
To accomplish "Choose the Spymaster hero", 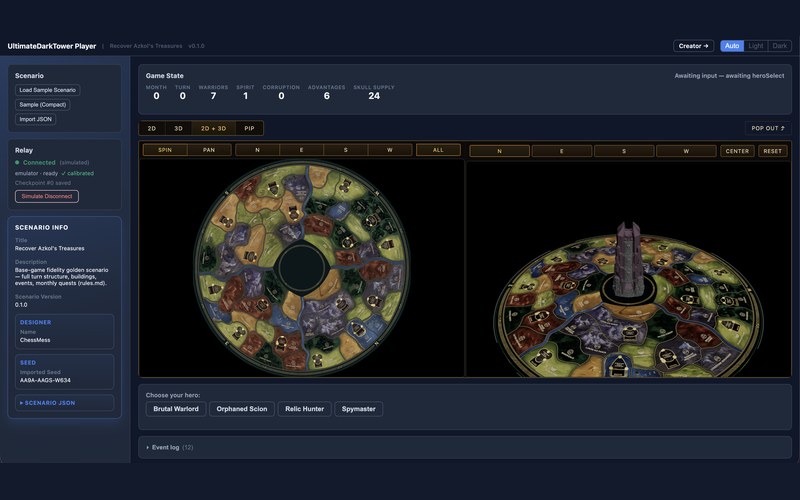I will point(359,409).
